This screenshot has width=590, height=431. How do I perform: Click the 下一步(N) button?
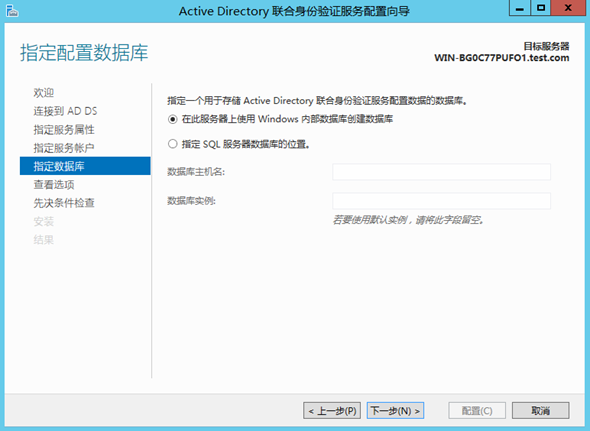pyautogui.click(x=395, y=410)
